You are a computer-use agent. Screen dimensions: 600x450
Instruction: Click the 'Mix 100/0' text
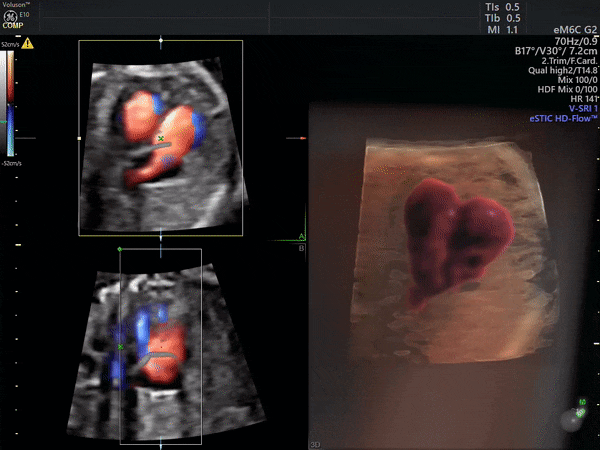[x=577, y=80]
